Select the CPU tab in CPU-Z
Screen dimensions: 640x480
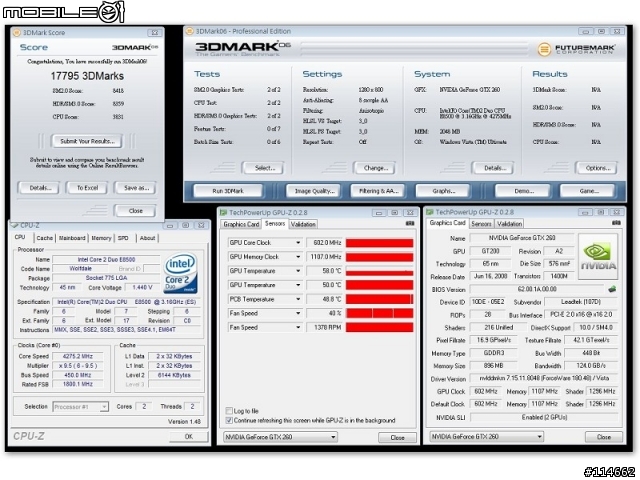tap(20, 237)
